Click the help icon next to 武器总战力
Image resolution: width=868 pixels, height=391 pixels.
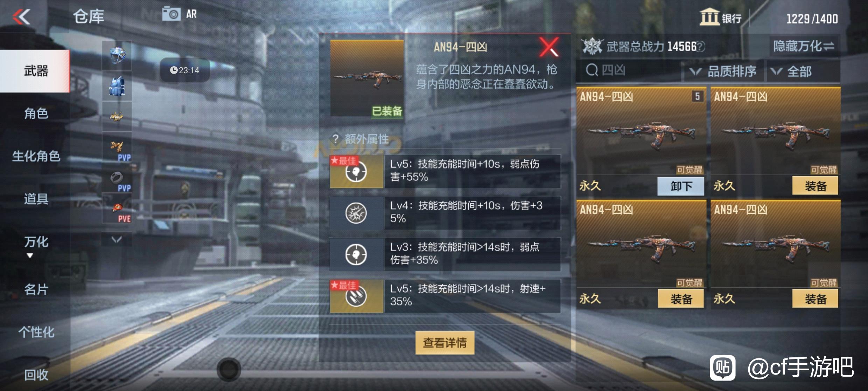tap(700, 46)
